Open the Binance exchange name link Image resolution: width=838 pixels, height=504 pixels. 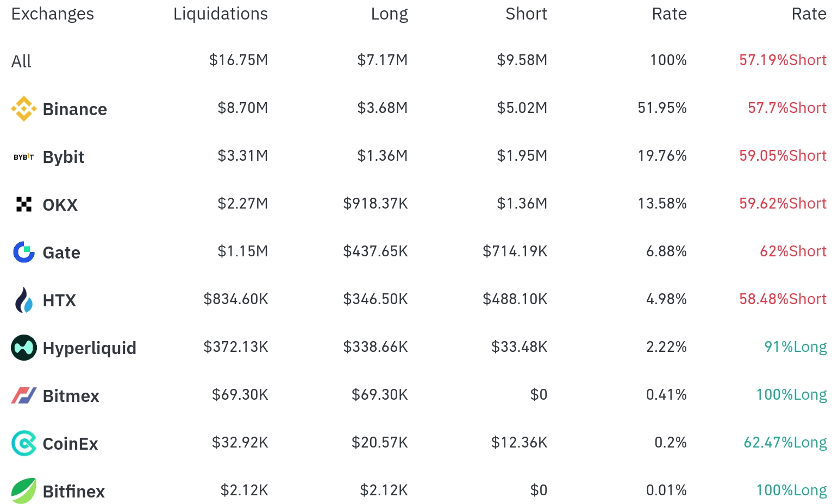[74, 109]
